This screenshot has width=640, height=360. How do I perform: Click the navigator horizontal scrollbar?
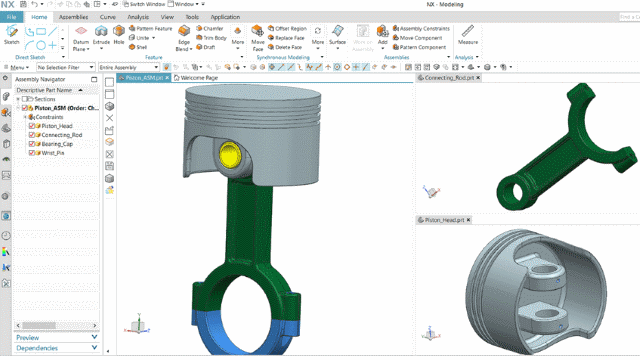56,326
